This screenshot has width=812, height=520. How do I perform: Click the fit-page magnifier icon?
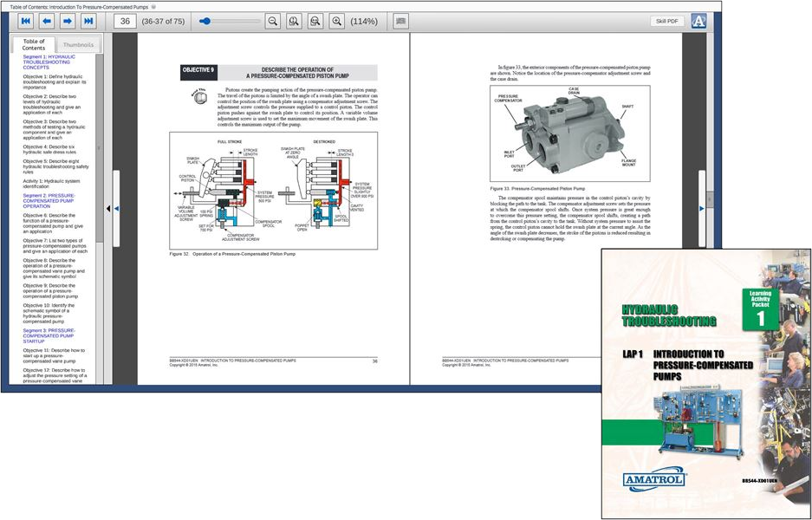click(294, 22)
